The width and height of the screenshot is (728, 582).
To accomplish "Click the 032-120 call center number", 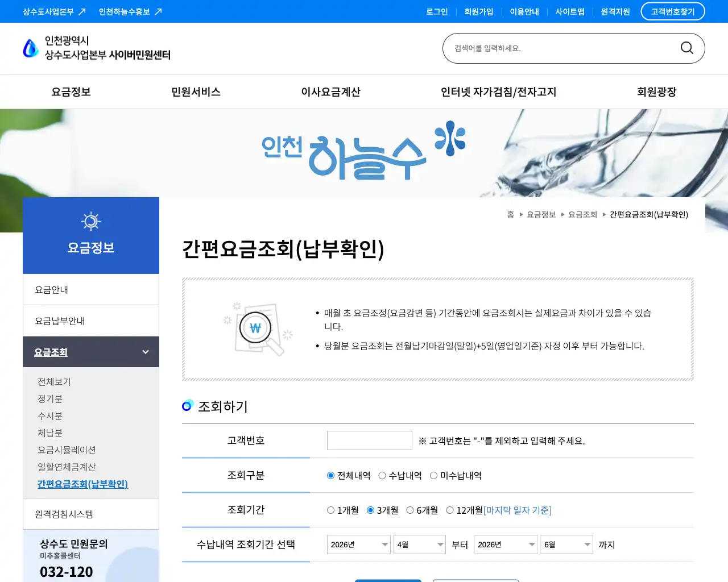I will [66, 571].
